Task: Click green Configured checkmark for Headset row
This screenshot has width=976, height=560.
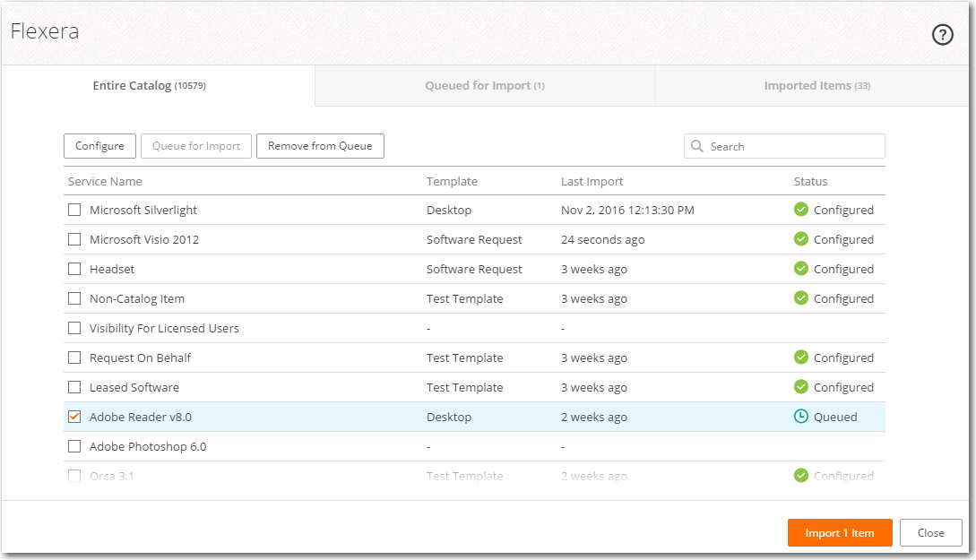Action: (x=801, y=269)
